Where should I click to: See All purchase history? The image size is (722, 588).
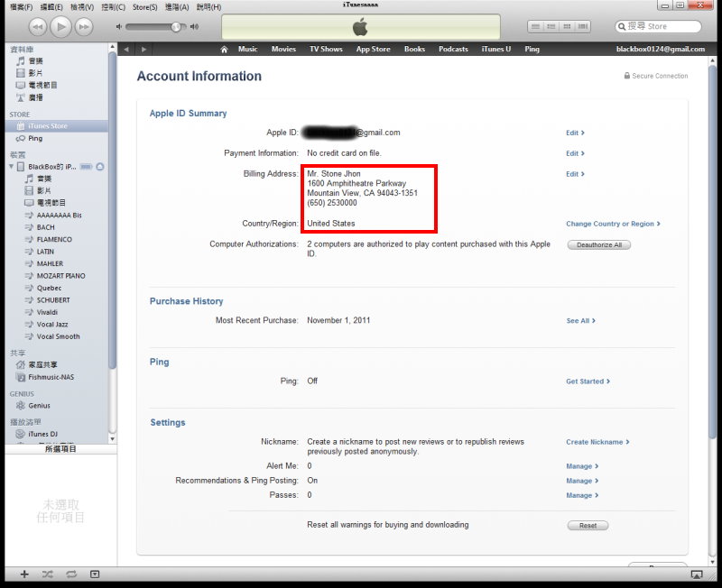(x=580, y=321)
